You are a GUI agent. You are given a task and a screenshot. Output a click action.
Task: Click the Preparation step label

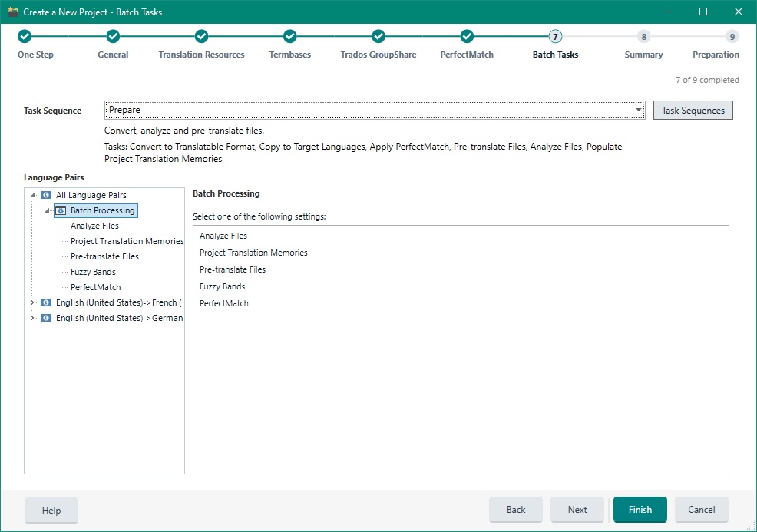pyautogui.click(x=716, y=55)
